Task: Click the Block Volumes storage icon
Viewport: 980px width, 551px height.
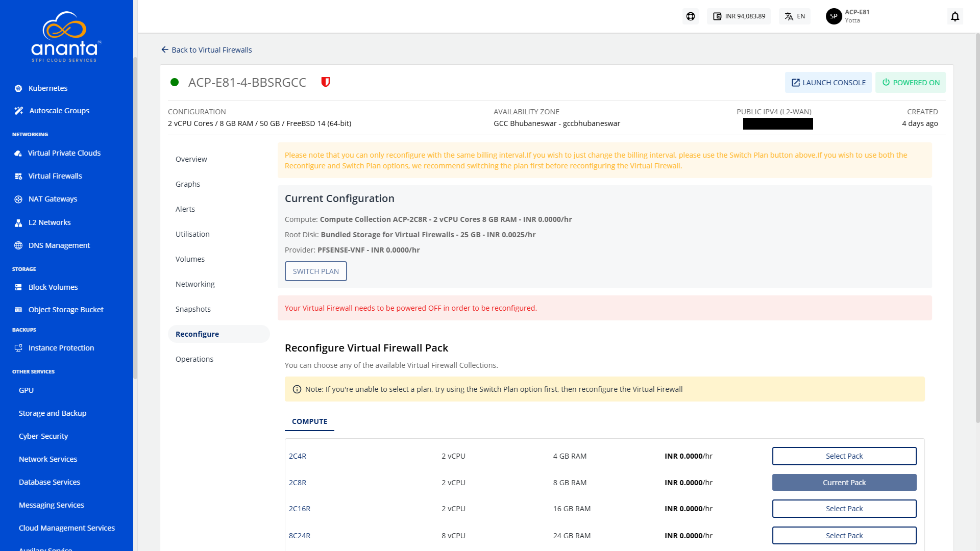Action: [x=18, y=287]
